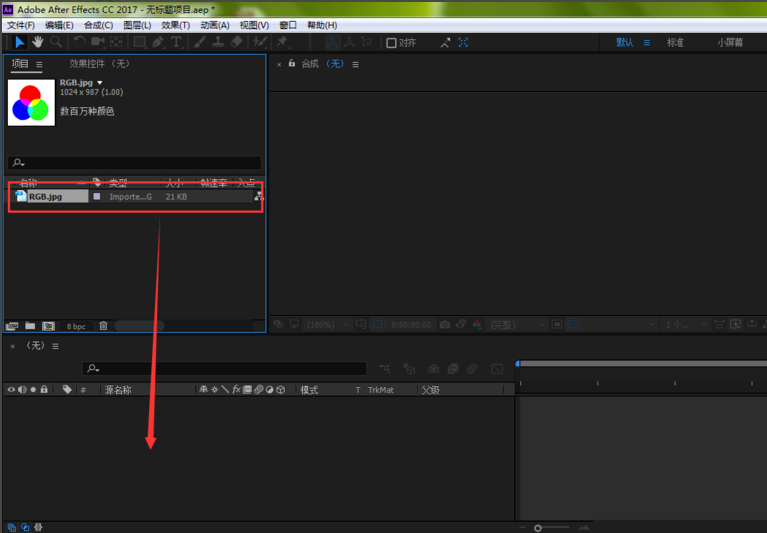Switch to the 标准 workspace
The width and height of the screenshot is (767, 533).
click(x=676, y=43)
